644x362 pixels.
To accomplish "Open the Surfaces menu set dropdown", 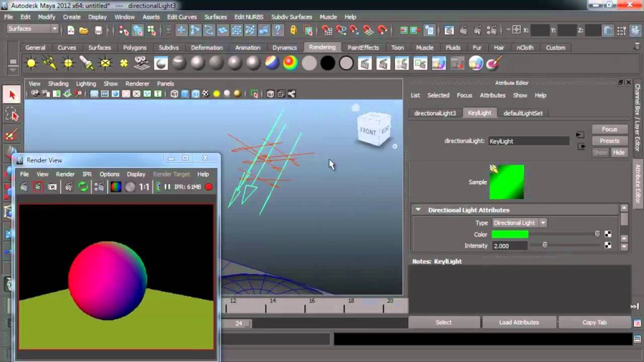I will [x=33, y=29].
